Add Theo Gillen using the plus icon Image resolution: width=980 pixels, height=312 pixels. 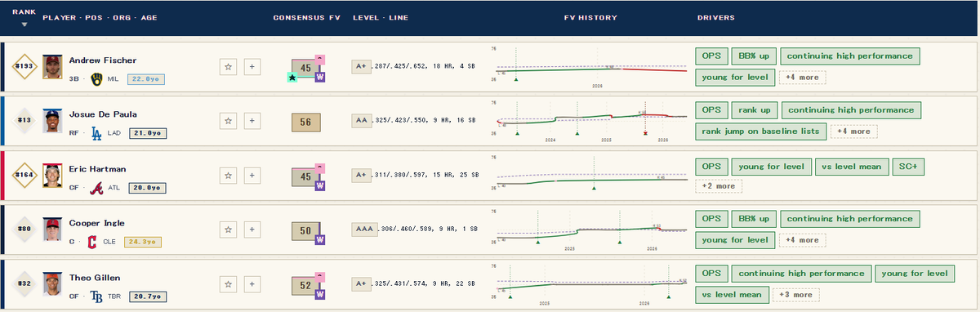[x=252, y=283]
